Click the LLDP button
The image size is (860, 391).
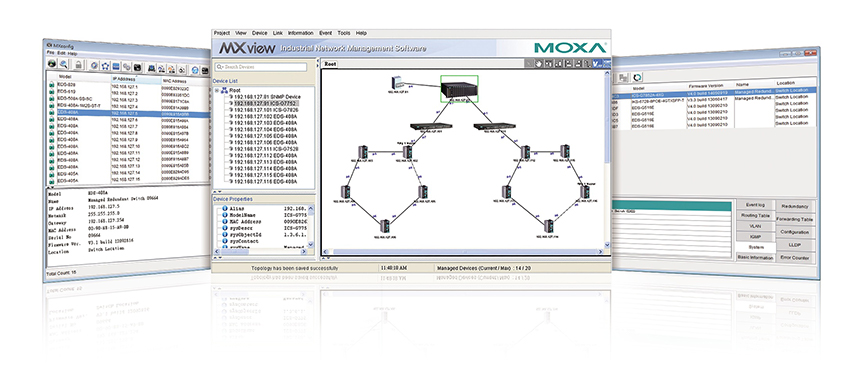[795, 245]
